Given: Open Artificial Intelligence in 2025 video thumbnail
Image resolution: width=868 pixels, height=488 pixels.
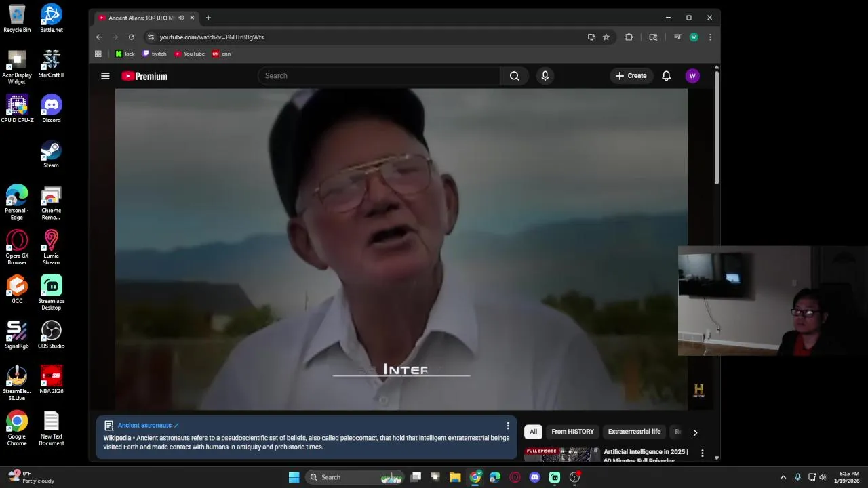Looking at the screenshot, I should (562, 454).
